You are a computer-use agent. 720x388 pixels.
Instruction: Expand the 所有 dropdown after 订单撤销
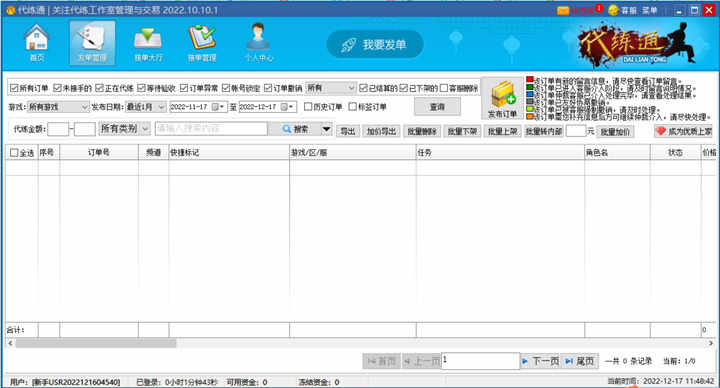point(331,88)
